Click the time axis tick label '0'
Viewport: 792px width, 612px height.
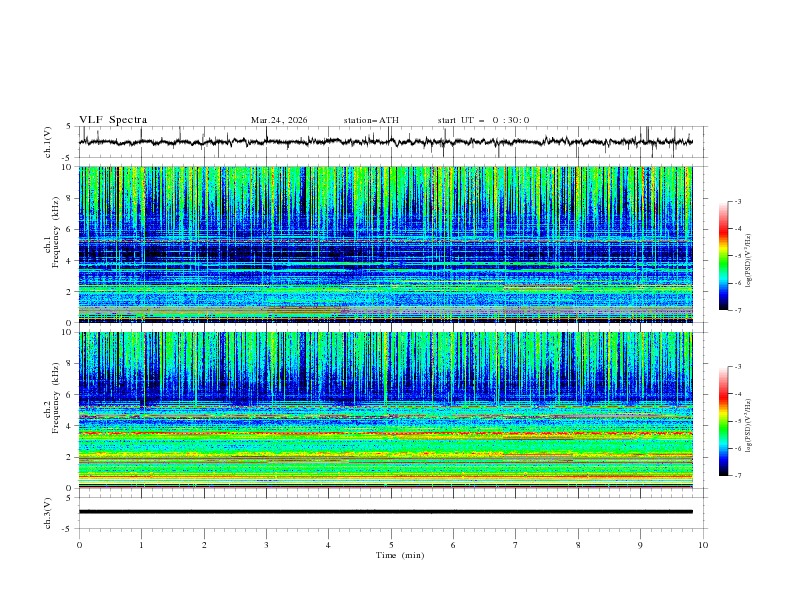tap(79, 545)
